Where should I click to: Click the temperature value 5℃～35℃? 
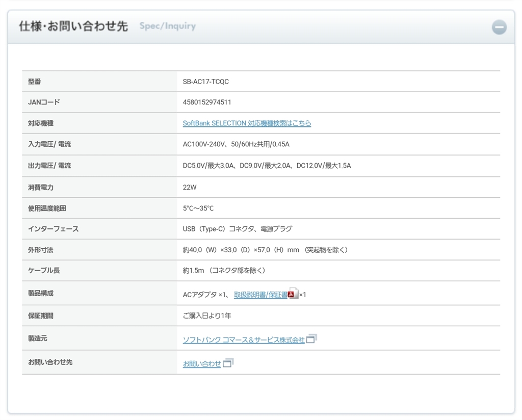tap(198, 208)
